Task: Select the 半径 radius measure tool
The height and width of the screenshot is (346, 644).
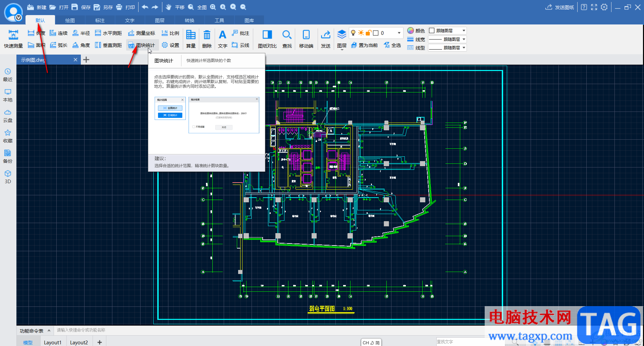Action: pos(81,33)
